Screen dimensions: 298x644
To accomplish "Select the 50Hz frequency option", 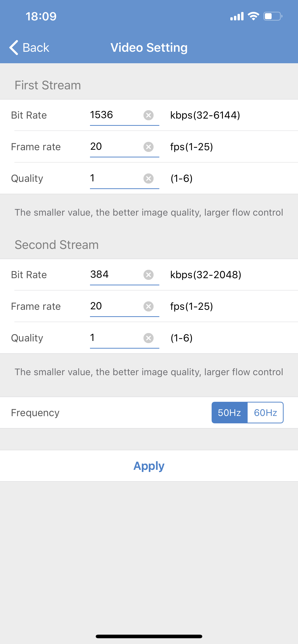I will click(x=229, y=413).
